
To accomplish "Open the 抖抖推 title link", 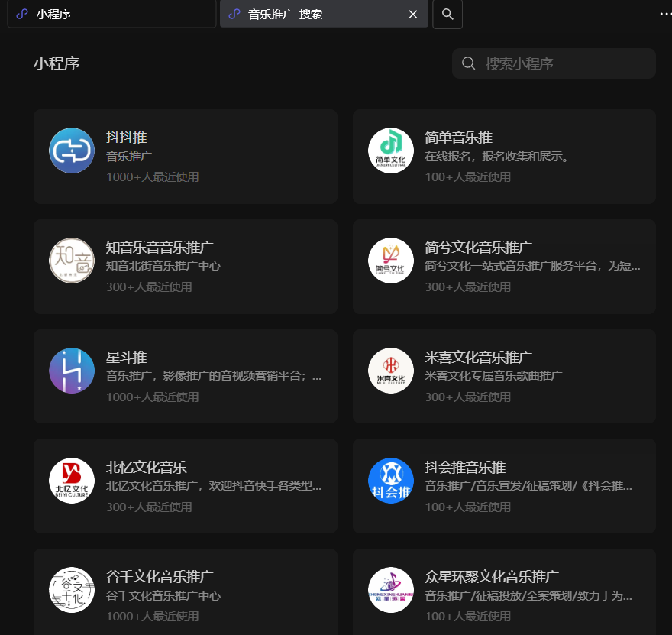I will pyautogui.click(x=127, y=138).
